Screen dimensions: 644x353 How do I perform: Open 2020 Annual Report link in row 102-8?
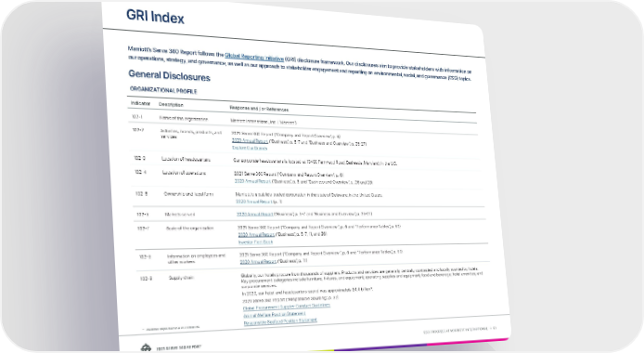pyautogui.click(x=258, y=262)
